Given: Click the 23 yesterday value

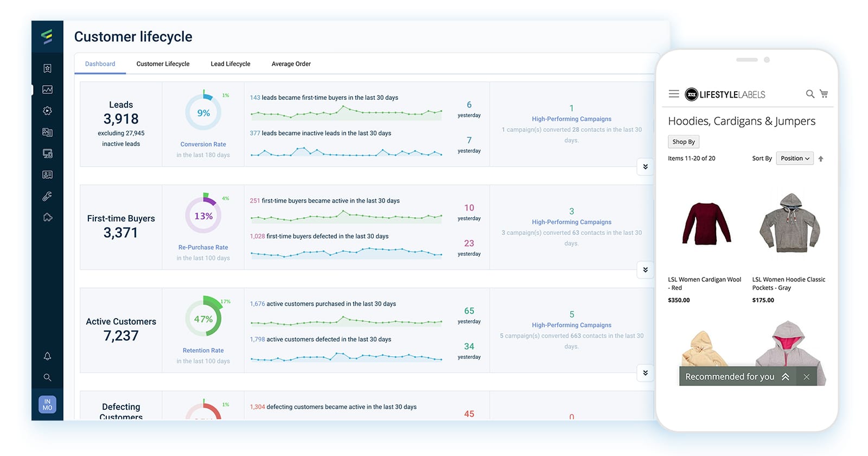Looking at the screenshot, I should [469, 243].
